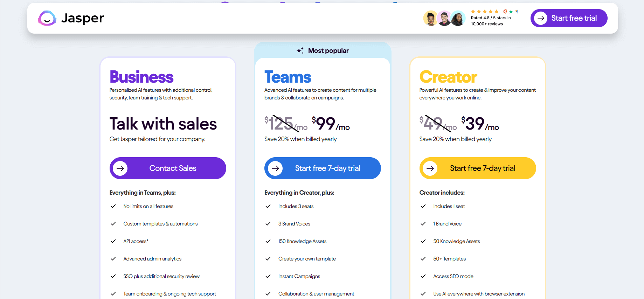Click the crossed-out $49/mo price
644x299 pixels.
(x=438, y=124)
